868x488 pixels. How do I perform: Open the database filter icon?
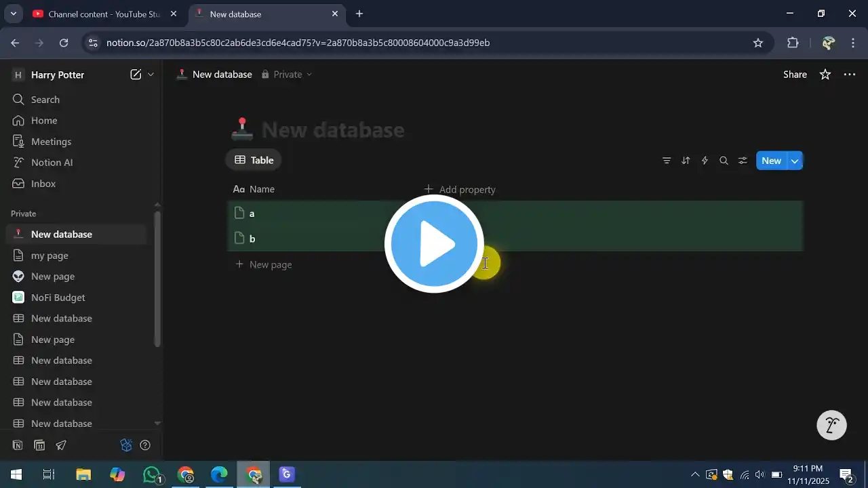(667, 161)
